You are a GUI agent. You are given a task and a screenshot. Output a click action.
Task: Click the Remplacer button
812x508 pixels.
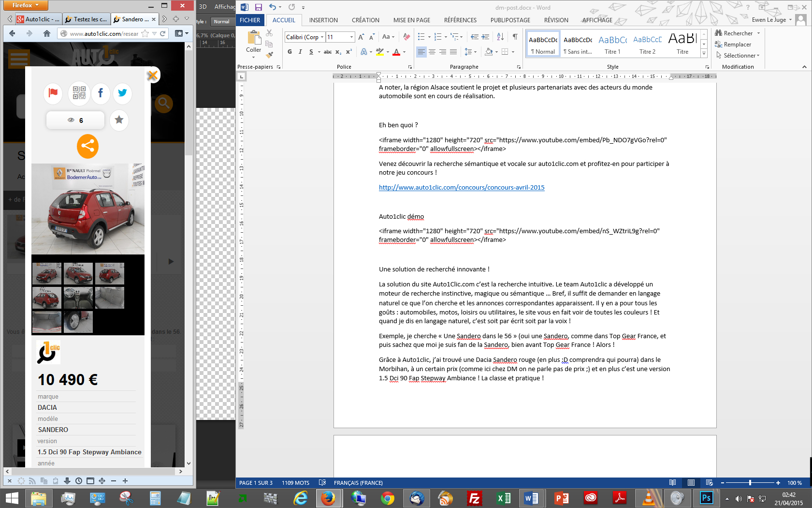(x=733, y=45)
